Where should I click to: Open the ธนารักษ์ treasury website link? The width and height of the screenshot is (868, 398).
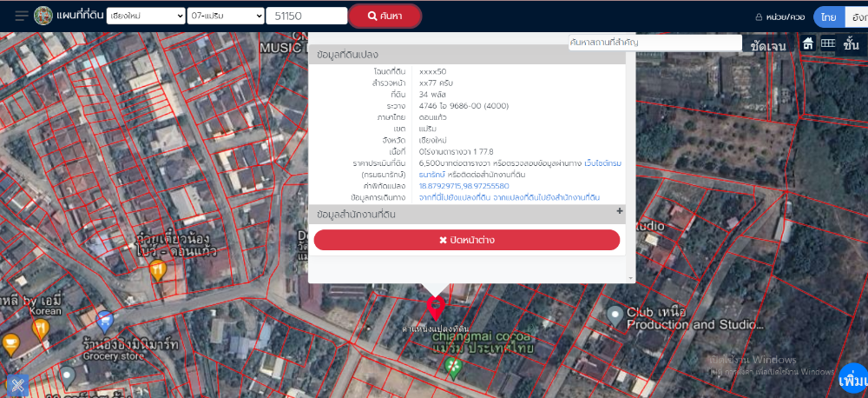432,175
